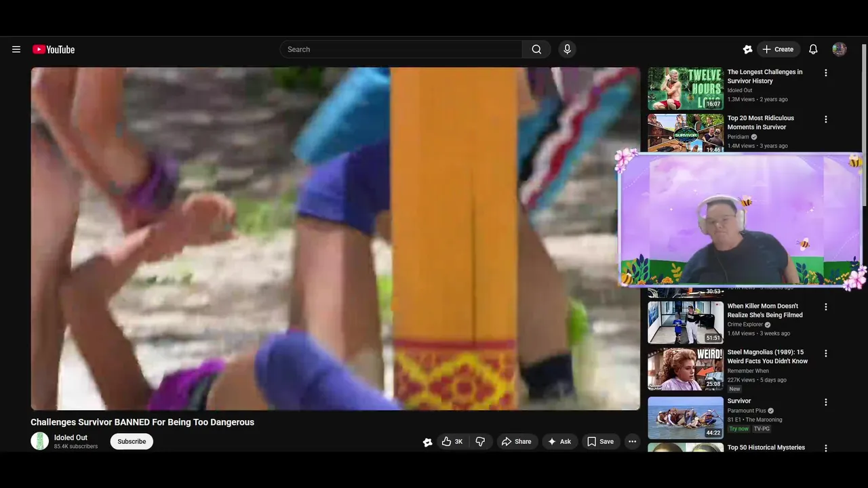Open Idoled Out channel avatar
This screenshot has height=488, width=868.
tap(40, 441)
